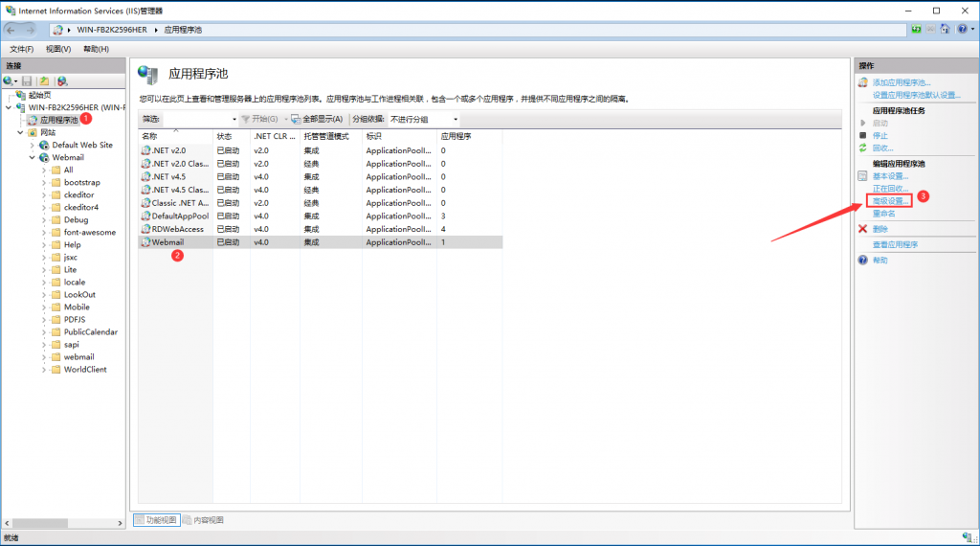Click the 全部显示(A) button

click(x=317, y=119)
